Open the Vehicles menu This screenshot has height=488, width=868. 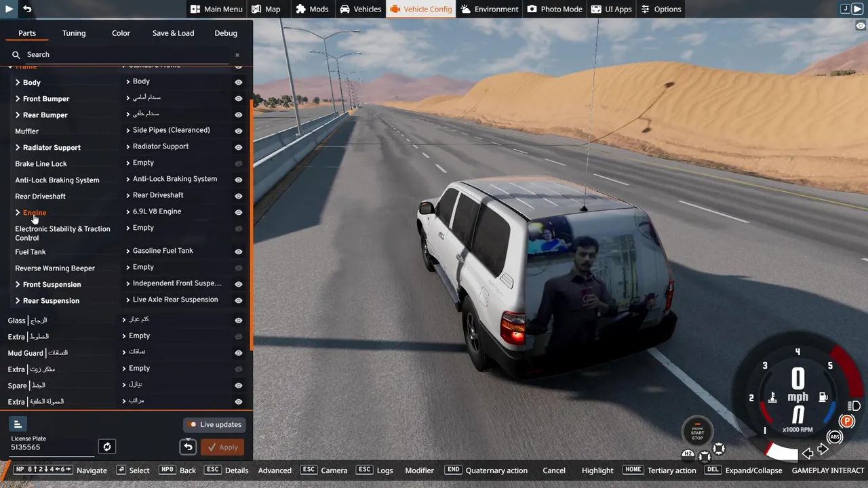[361, 9]
